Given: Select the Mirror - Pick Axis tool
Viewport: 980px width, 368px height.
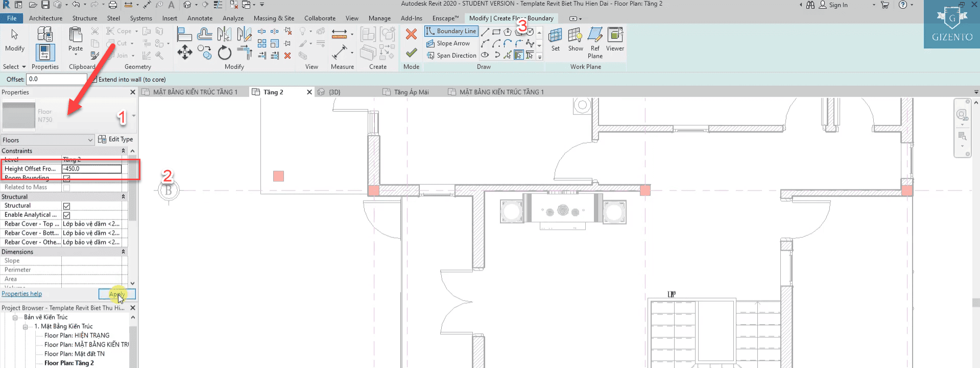Looking at the screenshot, I should (224, 34).
